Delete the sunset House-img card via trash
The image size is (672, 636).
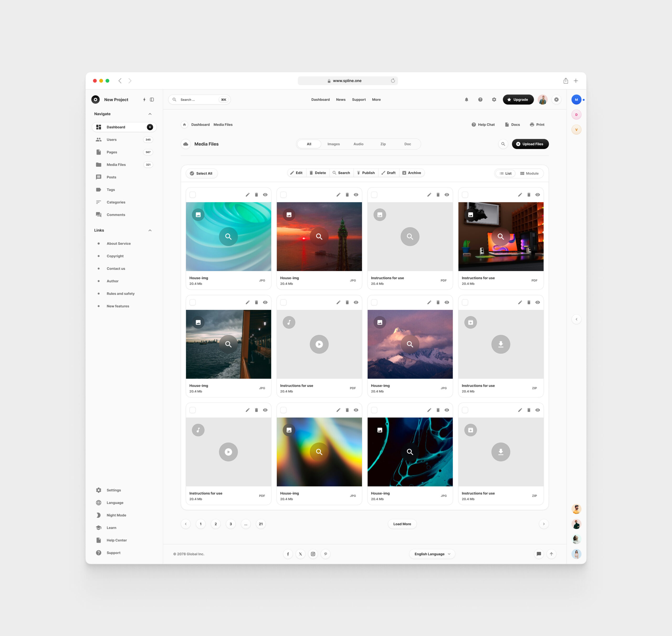347,195
